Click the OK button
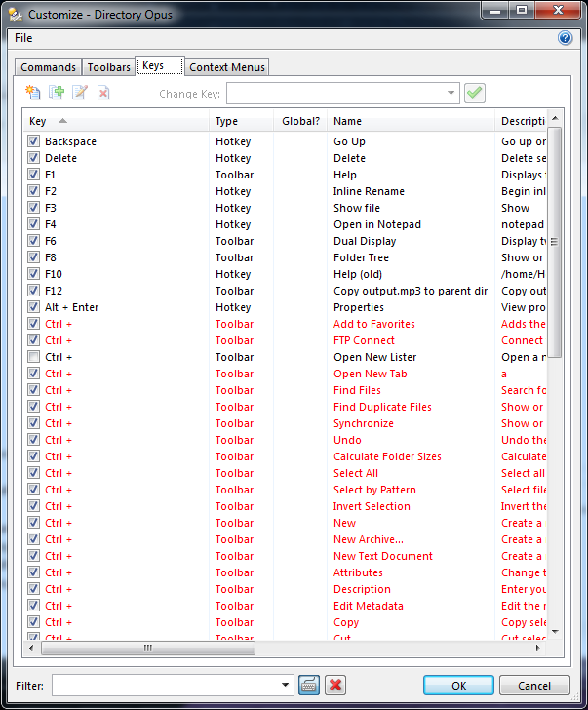This screenshot has width=588, height=710. [x=458, y=685]
